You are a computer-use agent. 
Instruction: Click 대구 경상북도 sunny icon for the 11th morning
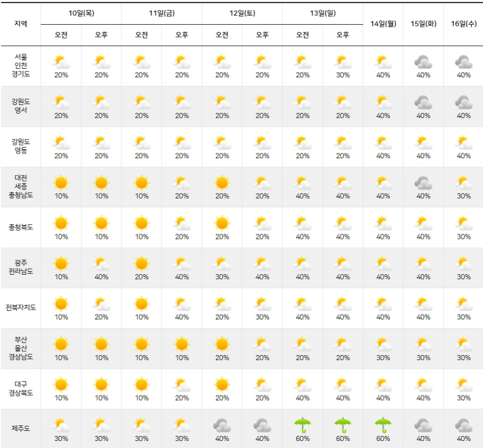click(141, 385)
